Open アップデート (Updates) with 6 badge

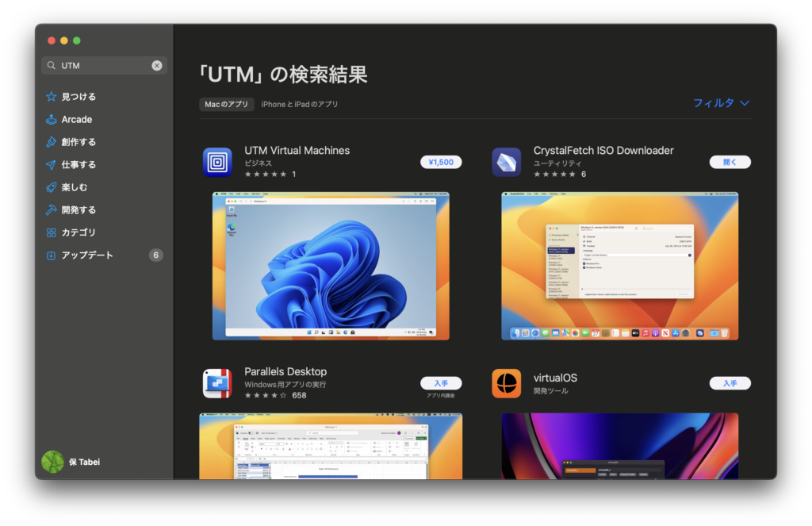click(87, 255)
